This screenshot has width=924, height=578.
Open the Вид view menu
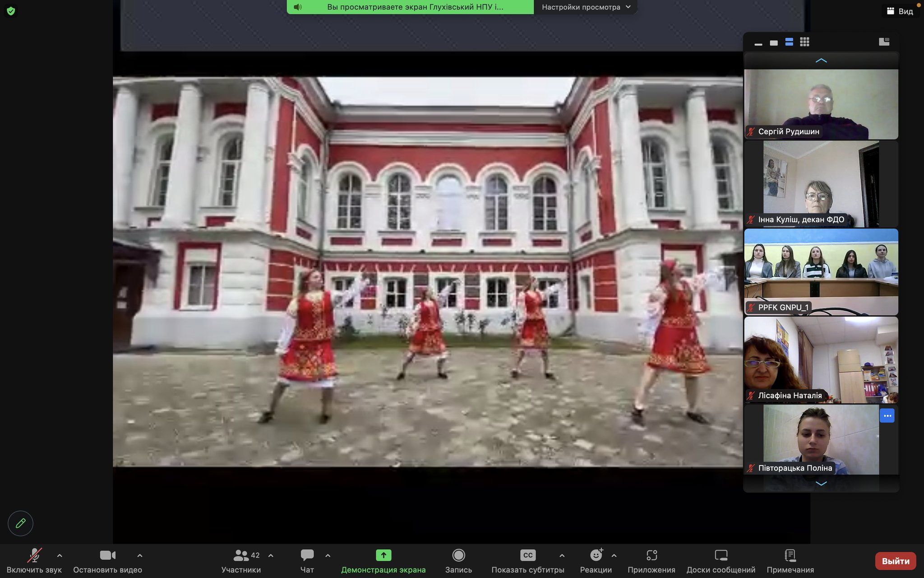(x=900, y=11)
